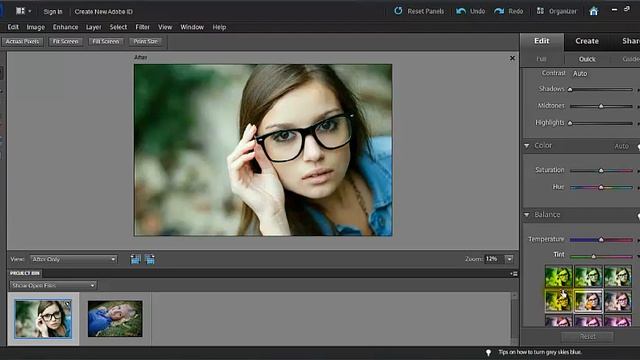Click the Highlights slider handle
This screenshot has width=640, height=360.
[x=570, y=123]
